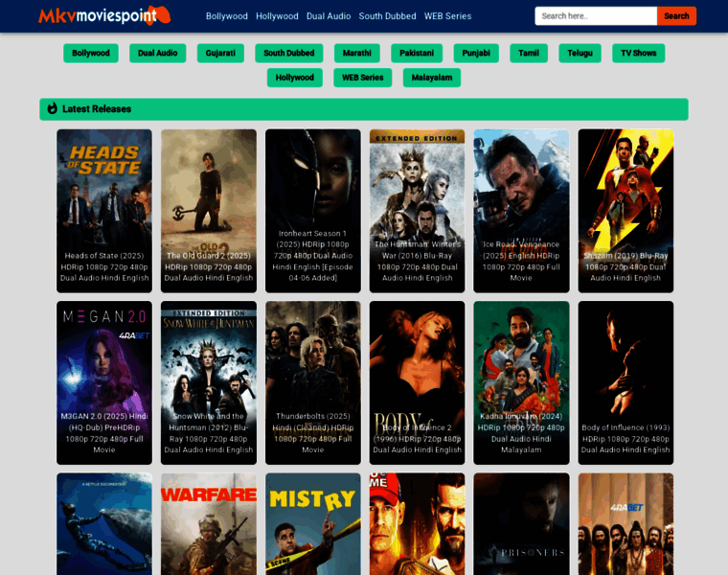The width and height of the screenshot is (728, 575).
Task: Click the Latest Releases heading text
Action: [97, 109]
